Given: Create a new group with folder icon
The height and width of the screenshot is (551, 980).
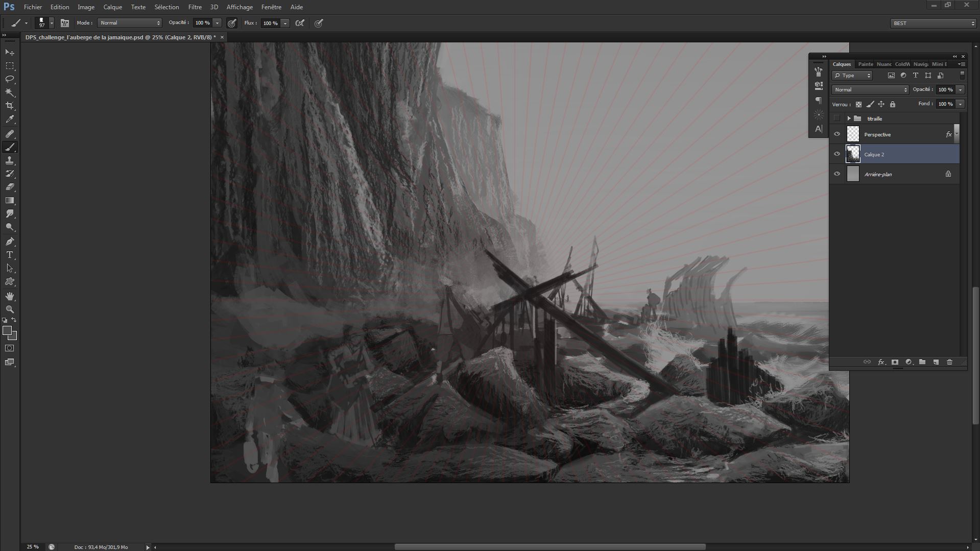Looking at the screenshot, I should (x=922, y=362).
